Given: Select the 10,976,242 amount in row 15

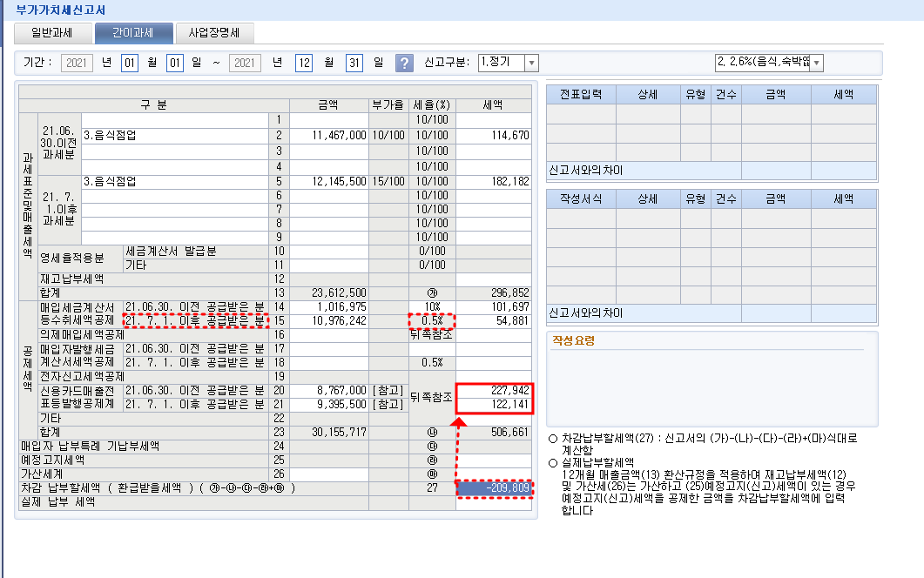Looking at the screenshot, I should (328, 320).
